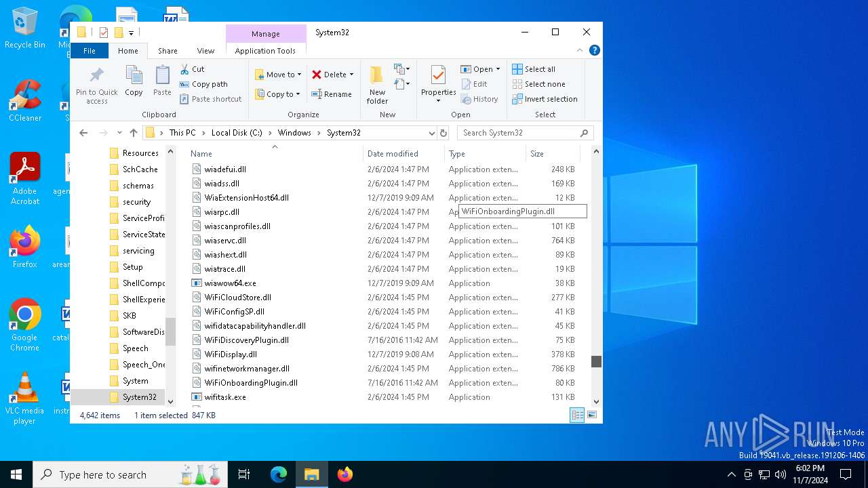Open Microsoft Edge from the taskbar

click(279, 474)
